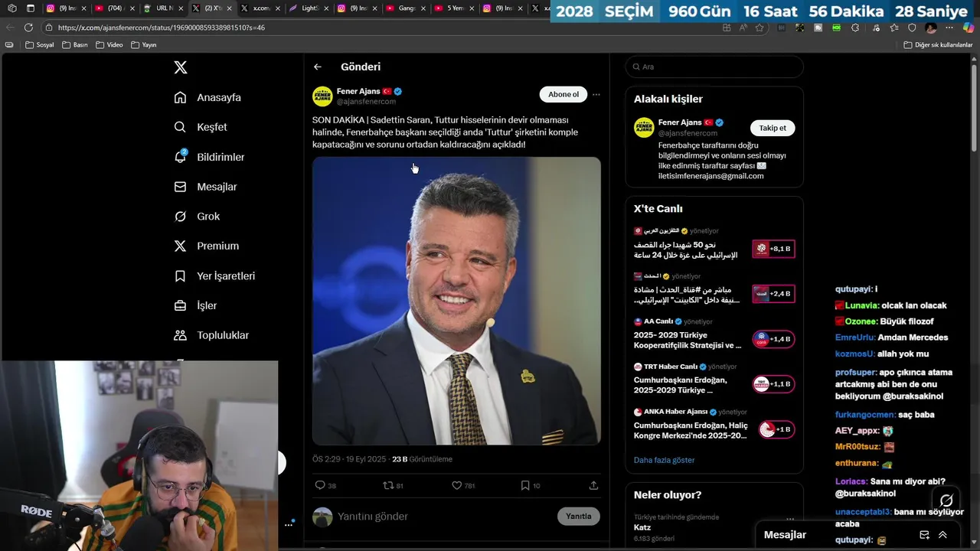Open the Copilot icon in the browser

click(969, 28)
